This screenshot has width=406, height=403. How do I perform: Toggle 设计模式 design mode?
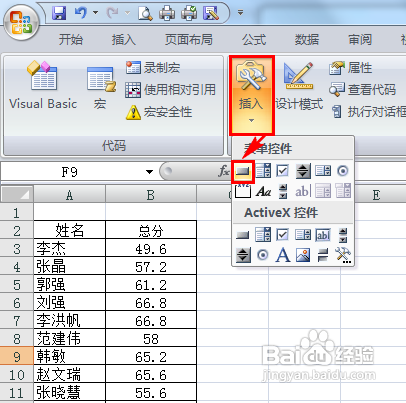coord(299,87)
